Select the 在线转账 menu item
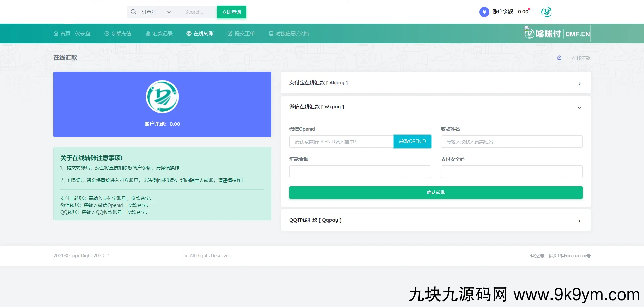Image resolution: width=644 pixels, height=307 pixels. point(200,34)
